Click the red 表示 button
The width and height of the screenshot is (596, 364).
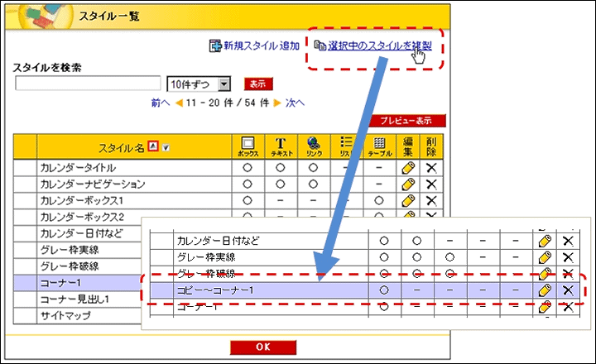click(258, 84)
